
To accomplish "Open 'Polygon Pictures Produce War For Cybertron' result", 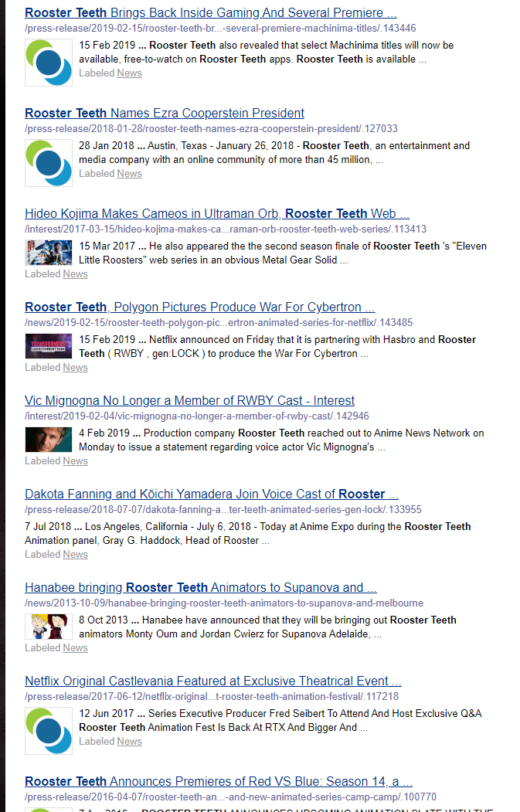I will point(200,307).
